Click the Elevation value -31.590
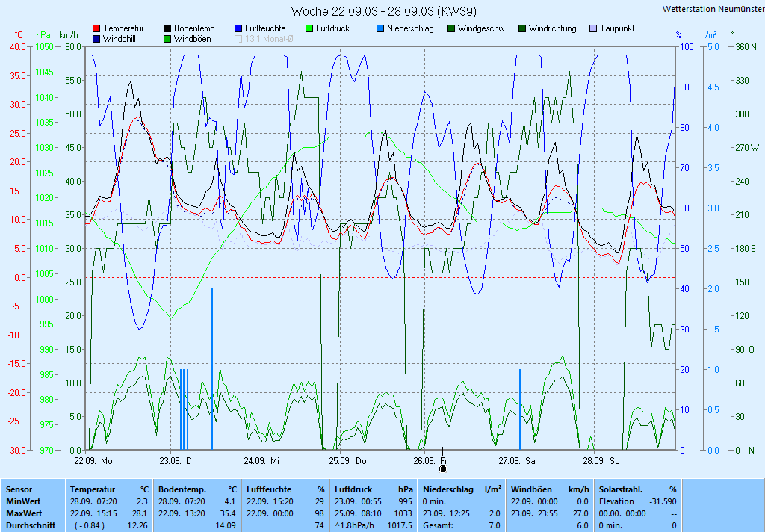The width and height of the screenshot is (765, 532). [663, 501]
